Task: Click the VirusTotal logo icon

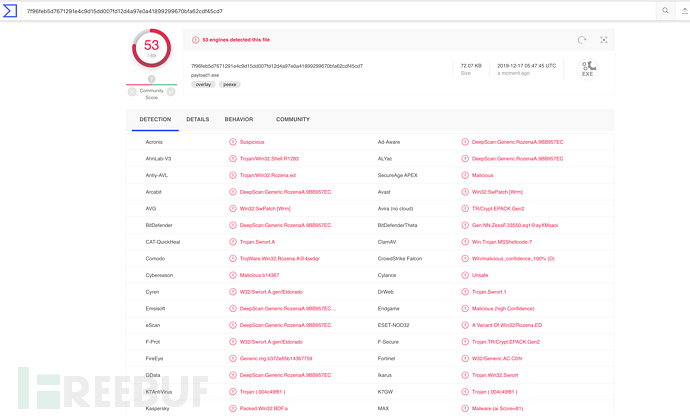Action: pos(10,11)
